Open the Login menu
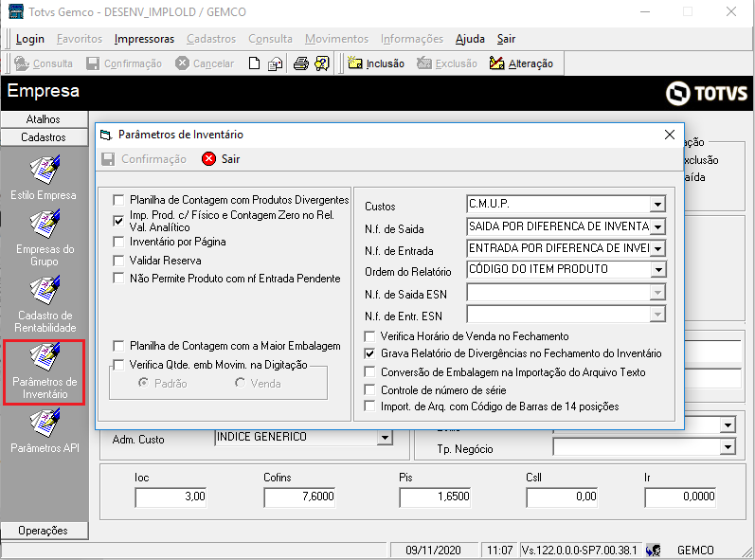This screenshot has width=755, height=560. tap(30, 39)
